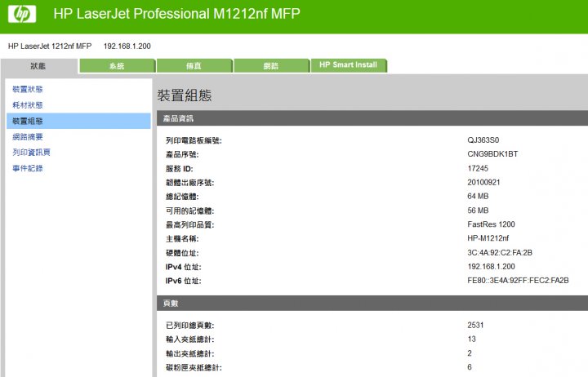
Task: Click the available memory value 56 MB
Action: click(x=478, y=211)
